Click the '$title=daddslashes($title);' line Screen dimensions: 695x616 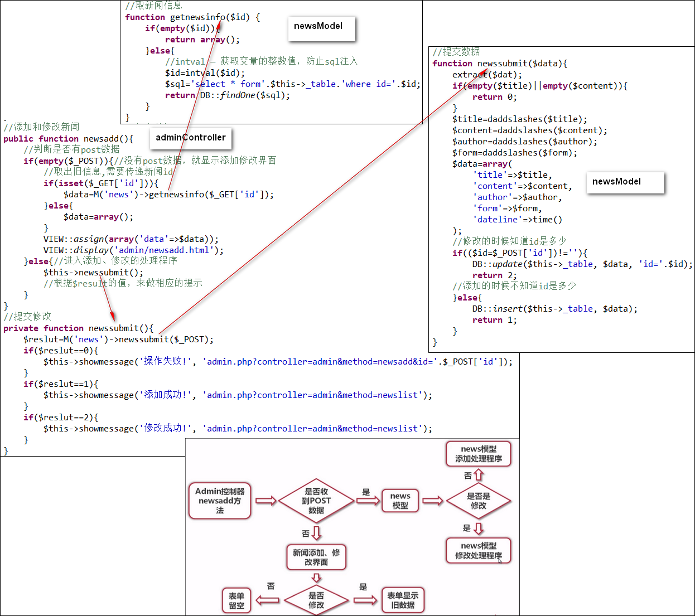[520, 119]
